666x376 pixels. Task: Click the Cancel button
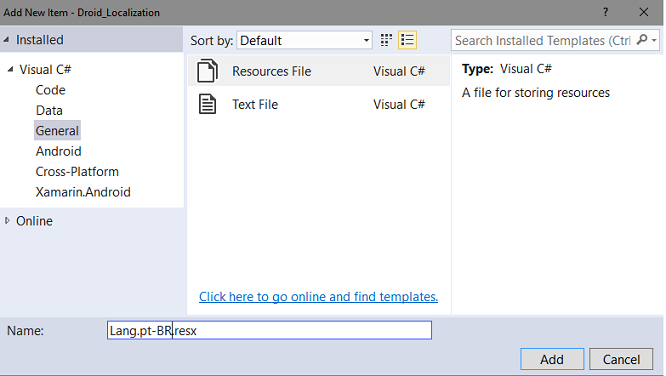(x=621, y=359)
